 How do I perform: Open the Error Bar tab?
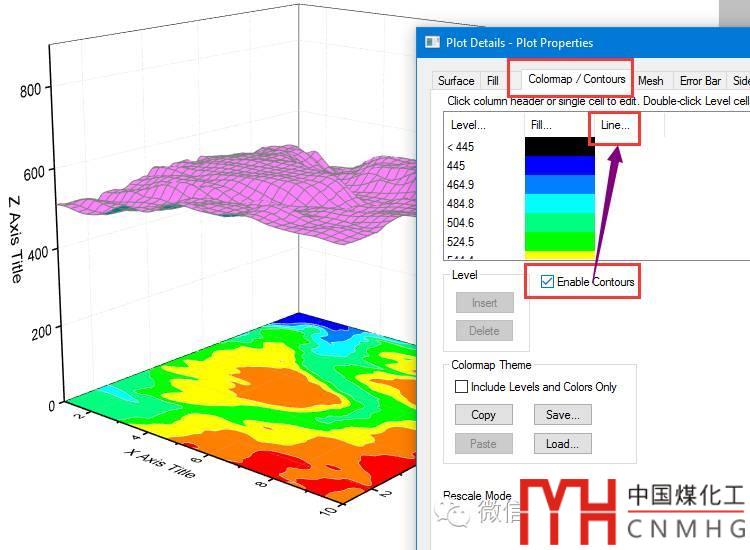click(x=700, y=81)
